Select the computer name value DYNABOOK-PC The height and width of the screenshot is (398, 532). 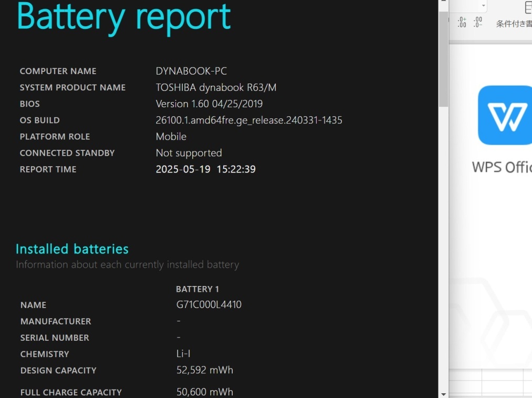coord(191,71)
